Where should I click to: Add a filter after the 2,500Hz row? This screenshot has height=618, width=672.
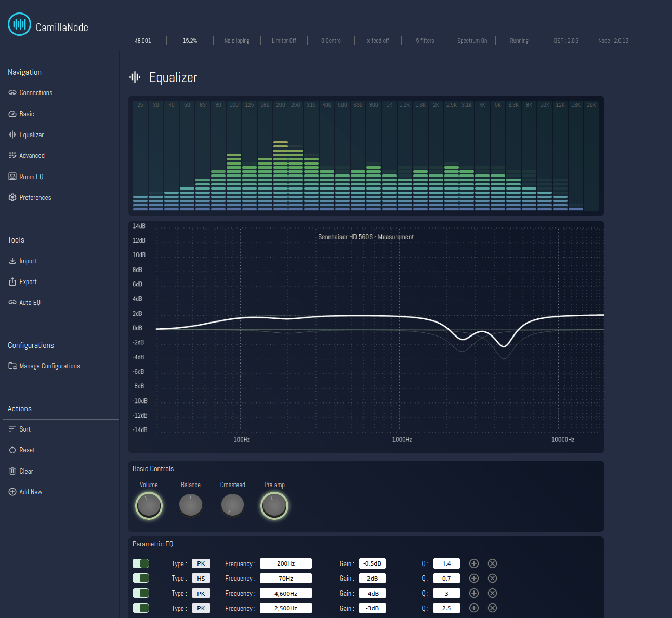coord(474,608)
